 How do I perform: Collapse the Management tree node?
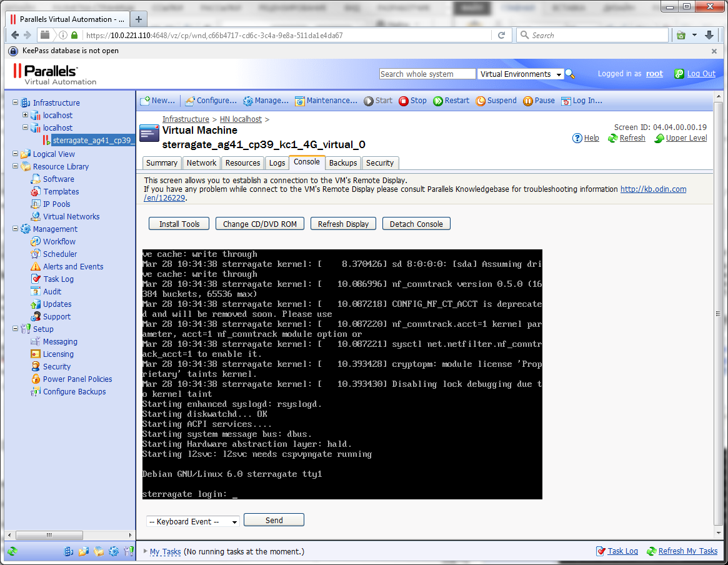click(16, 229)
